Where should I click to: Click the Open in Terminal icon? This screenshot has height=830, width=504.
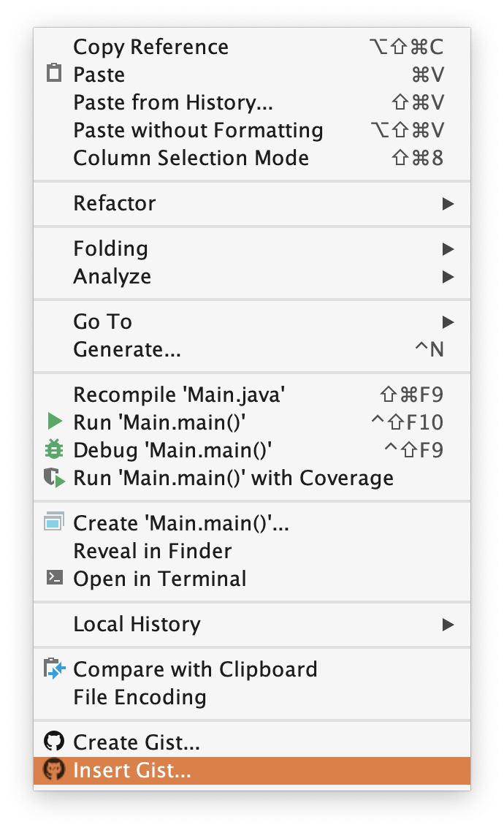coord(54,579)
